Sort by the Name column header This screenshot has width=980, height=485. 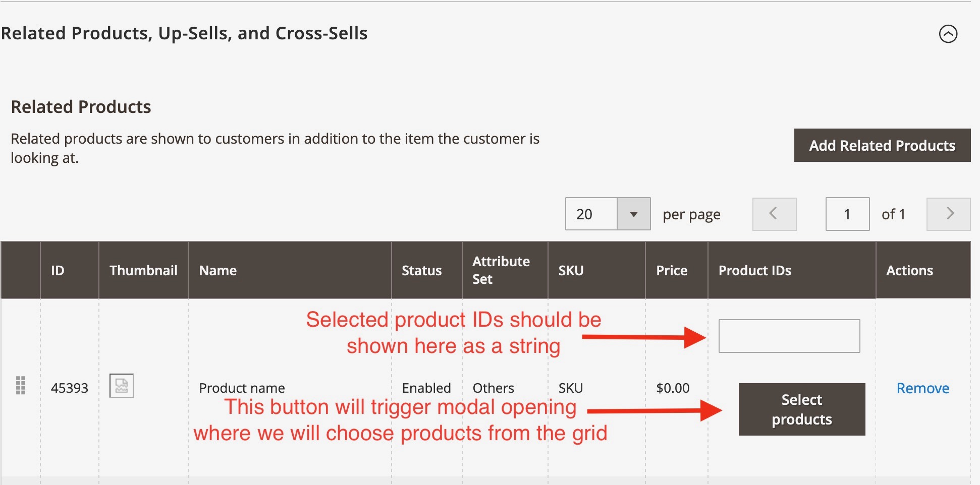point(217,270)
